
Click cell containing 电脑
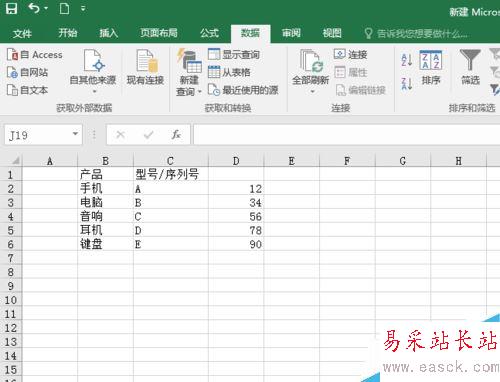[x=105, y=202]
